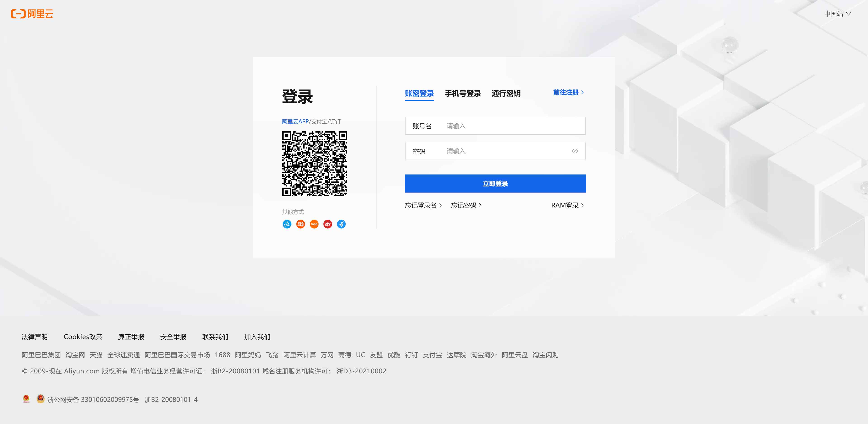Sign in with the DingTalk icon
This screenshot has height=424, width=868.
pyautogui.click(x=341, y=224)
